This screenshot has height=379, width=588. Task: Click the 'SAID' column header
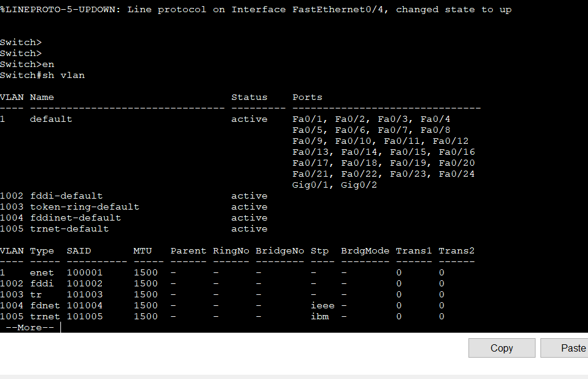[79, 251]
